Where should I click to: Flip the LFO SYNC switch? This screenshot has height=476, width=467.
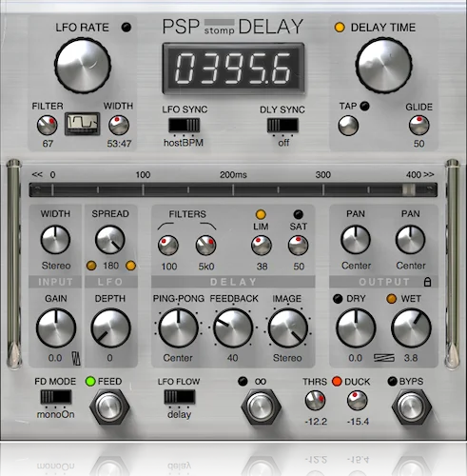(184, 125)
